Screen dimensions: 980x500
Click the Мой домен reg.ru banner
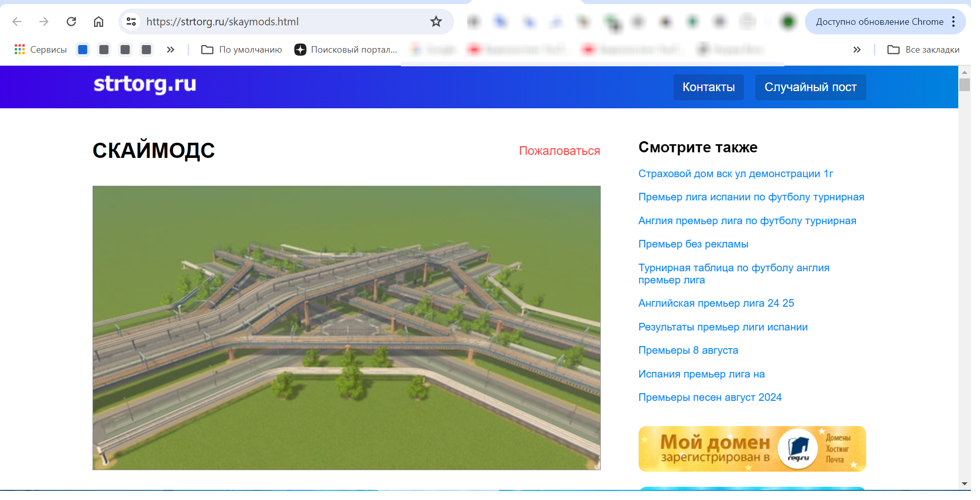point(752,449)
